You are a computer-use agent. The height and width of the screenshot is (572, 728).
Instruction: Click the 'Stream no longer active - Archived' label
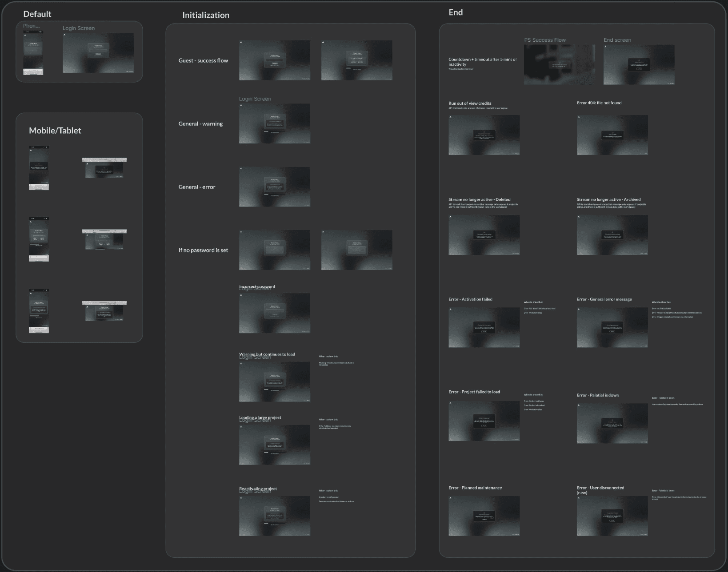point(608,199)
